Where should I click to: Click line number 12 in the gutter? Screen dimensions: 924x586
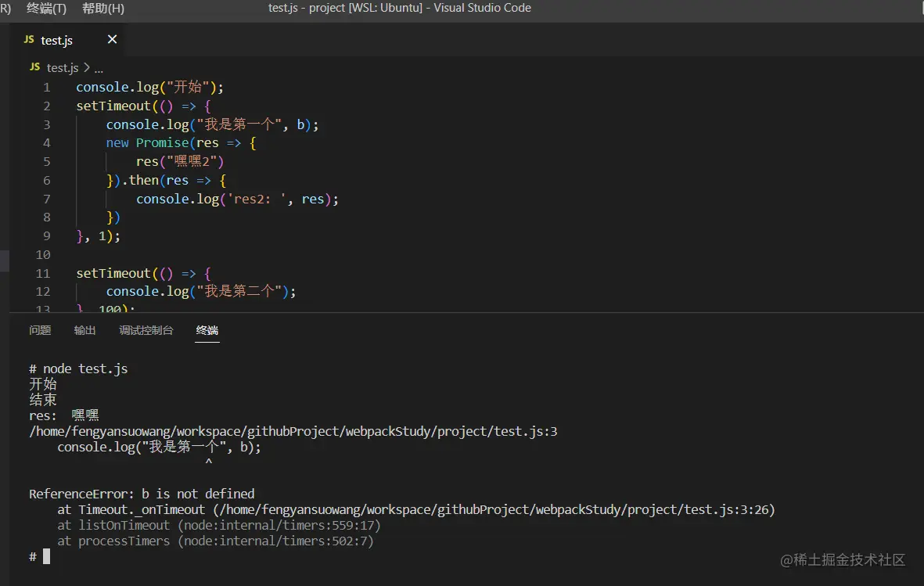[43, 292]
